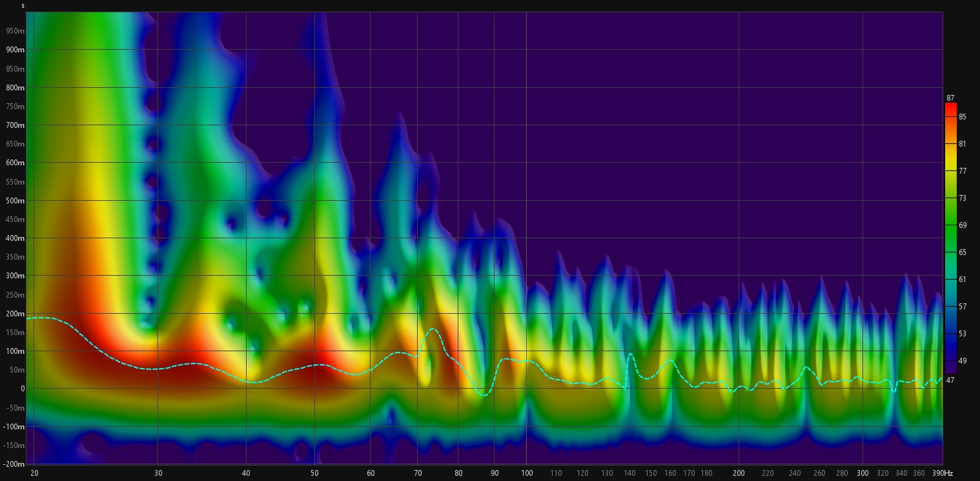Select the 180 frequency axis label
The width and height of the screenshot is (980, 481).
[x=707, y=473]
